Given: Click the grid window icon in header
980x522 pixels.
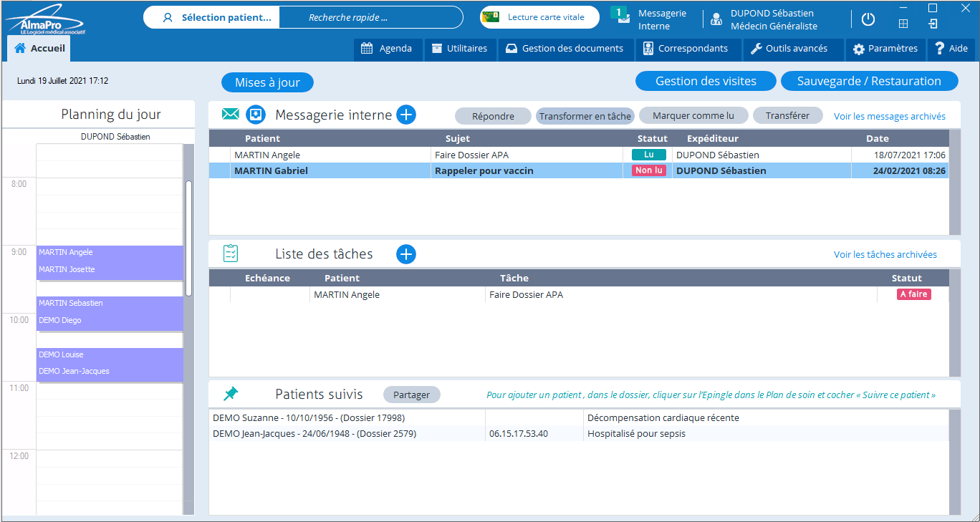Looking at the screenshot, I should pyautogui.click(x=903, y=24).
